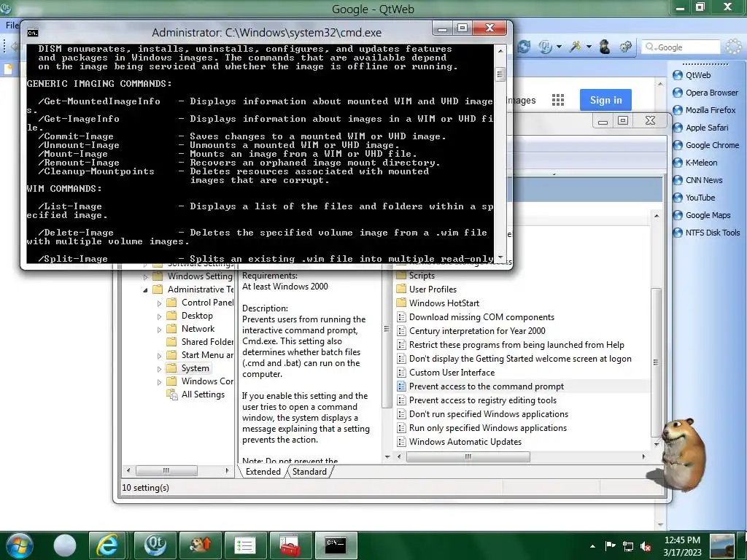The image size is (747, 560).
Task: Click the red toolbox taskbar icon
Action: (x=290, y=545)
